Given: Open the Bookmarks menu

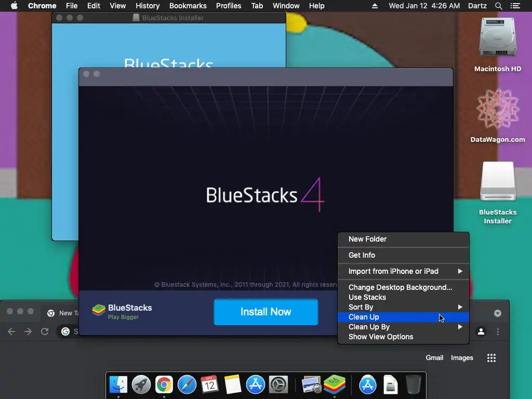Looking at the screenshot, I should pyautogui.click(x=188, y=6).
